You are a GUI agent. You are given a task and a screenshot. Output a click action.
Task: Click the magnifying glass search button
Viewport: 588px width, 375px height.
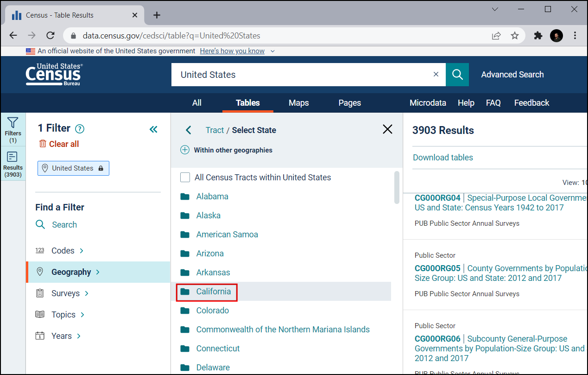pyautogui.click(x=457, y=75)
